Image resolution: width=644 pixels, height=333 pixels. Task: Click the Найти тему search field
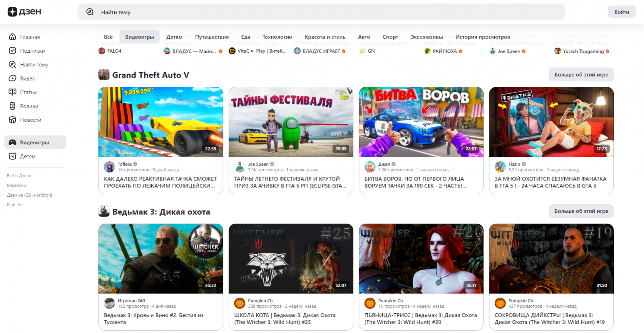pos(321,12)
